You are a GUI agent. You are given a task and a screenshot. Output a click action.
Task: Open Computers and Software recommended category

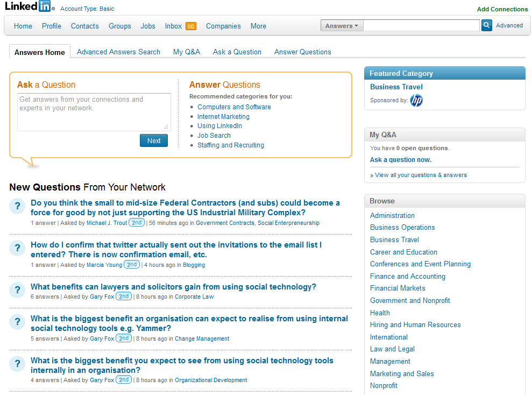234,107
